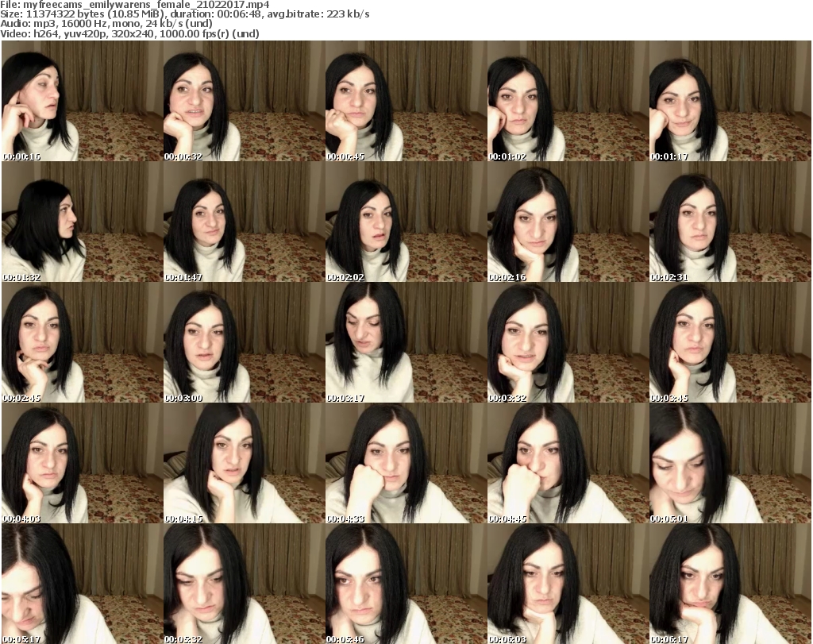Select the thumbnail stamped 00:01:02
The image size is (813, 644).
click(x=568, y=101)
